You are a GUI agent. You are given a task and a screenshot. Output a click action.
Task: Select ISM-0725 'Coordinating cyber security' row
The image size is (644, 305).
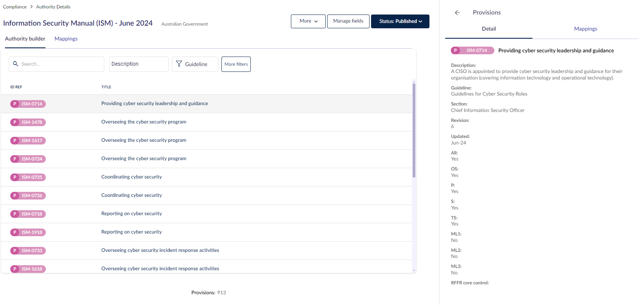[x=207, y=177]
